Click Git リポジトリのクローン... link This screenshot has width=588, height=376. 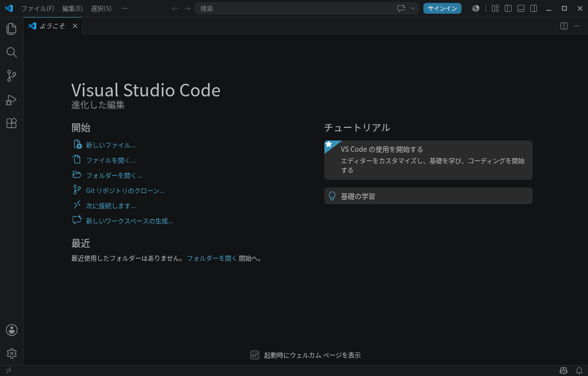click(125, 190)
